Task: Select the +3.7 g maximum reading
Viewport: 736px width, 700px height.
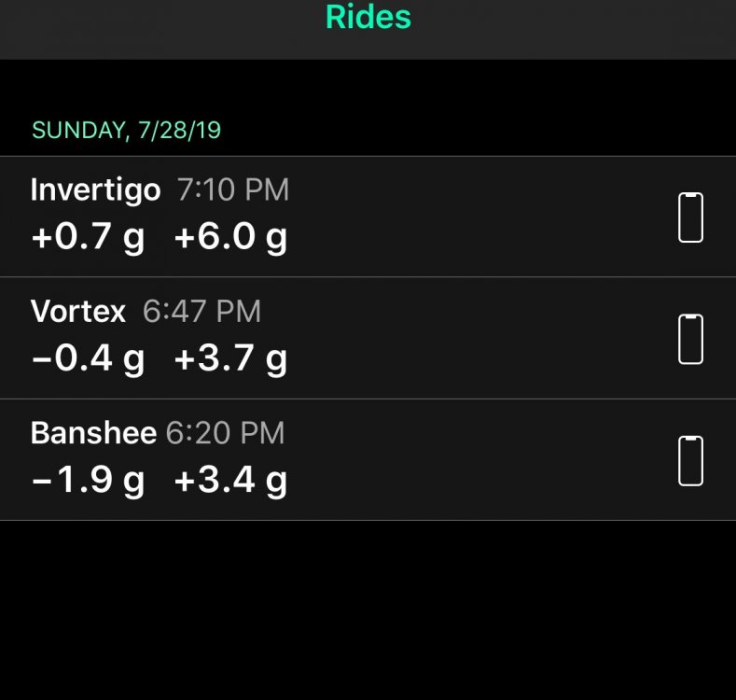Action: pyautogui.click(x=230, y=359)
